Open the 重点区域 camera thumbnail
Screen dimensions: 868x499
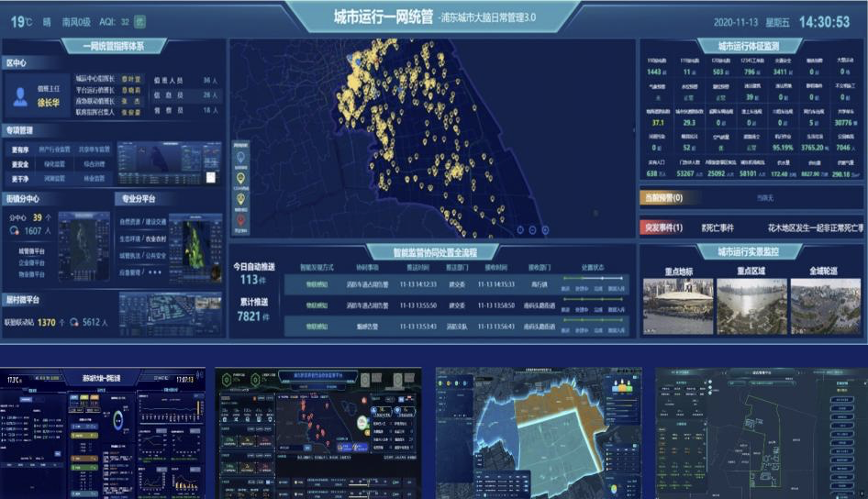point(751,306)
